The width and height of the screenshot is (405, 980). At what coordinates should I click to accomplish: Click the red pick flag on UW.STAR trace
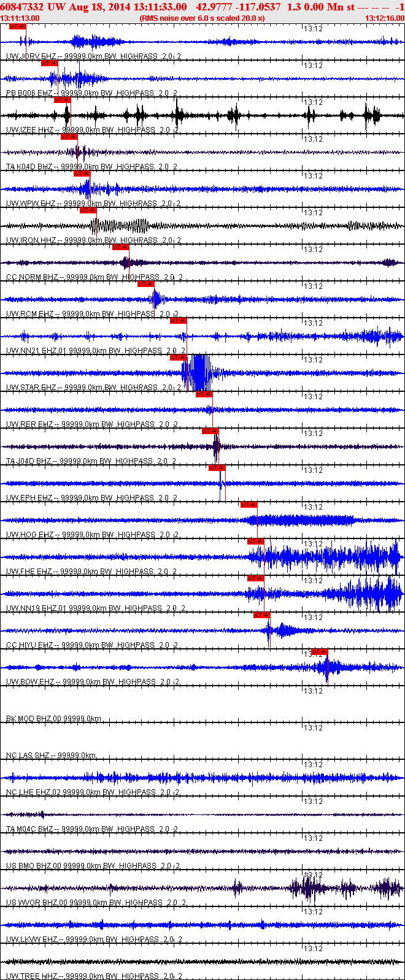coord(179,358)
